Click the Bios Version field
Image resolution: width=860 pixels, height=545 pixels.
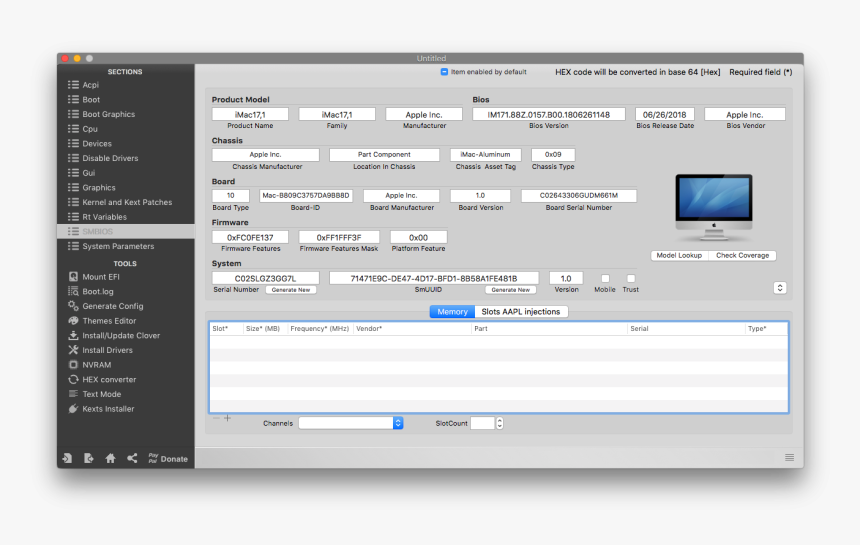pyautogui.click(x=548, y=115)
